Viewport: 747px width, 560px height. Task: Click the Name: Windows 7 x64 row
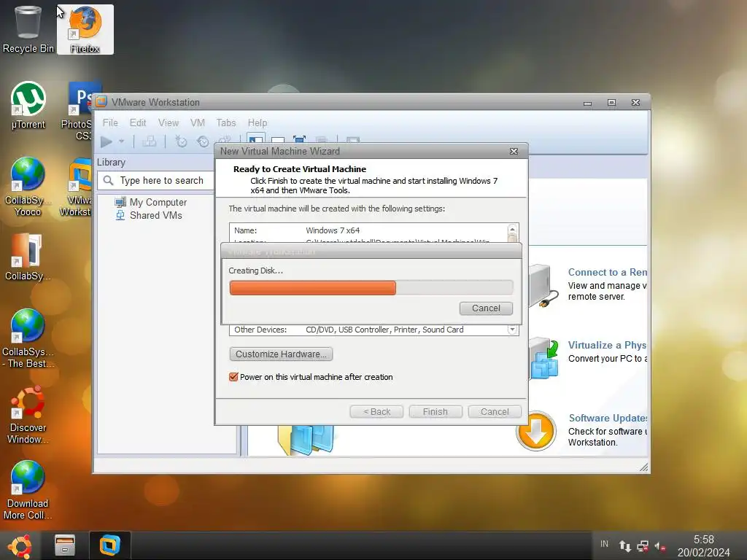click(x=368, y=230)
